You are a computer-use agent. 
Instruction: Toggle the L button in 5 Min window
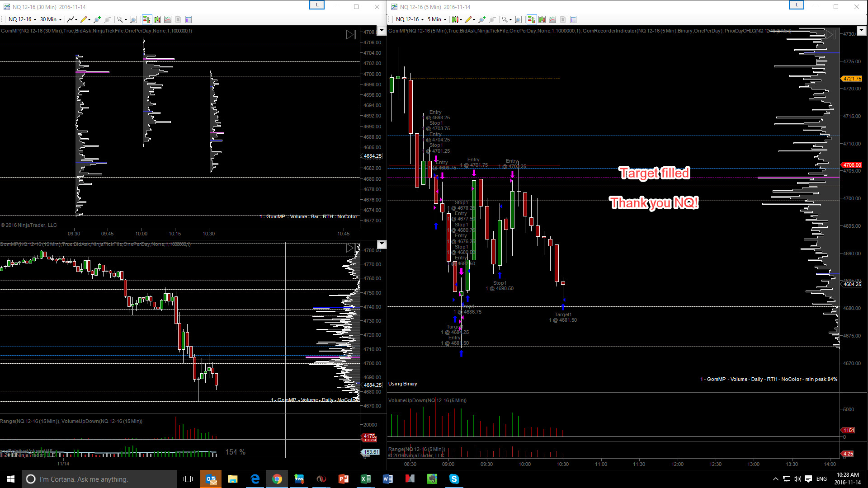pos(797,5)
